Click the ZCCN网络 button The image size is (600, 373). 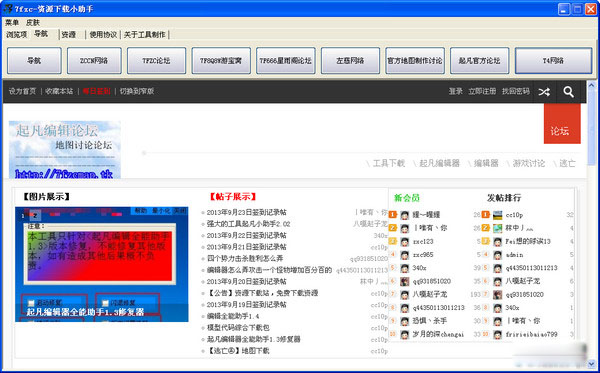(94, 60)
